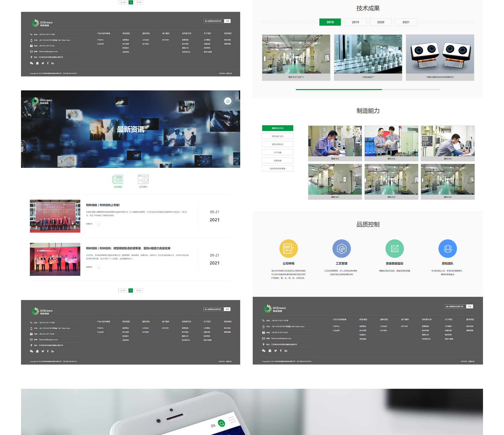
Task: Click Fisker.Gao@uigreen.com in footer under 品质控制
Action: tap(281, 338)
